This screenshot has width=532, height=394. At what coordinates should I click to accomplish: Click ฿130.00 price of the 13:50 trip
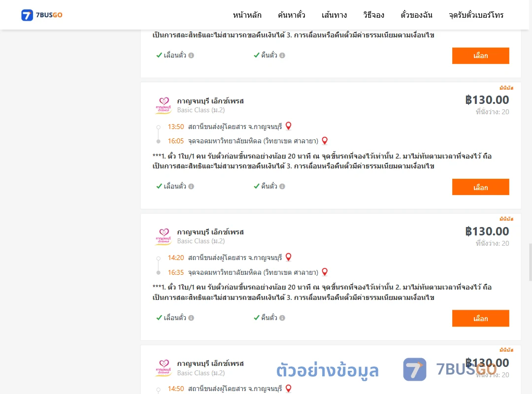tap(487, 100)
